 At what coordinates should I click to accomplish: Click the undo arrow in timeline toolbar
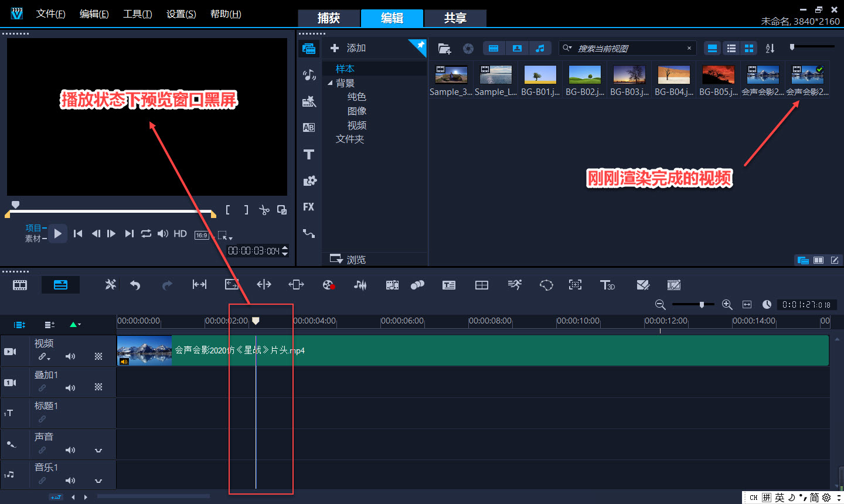pyautogui.click(x=135, y=285)
